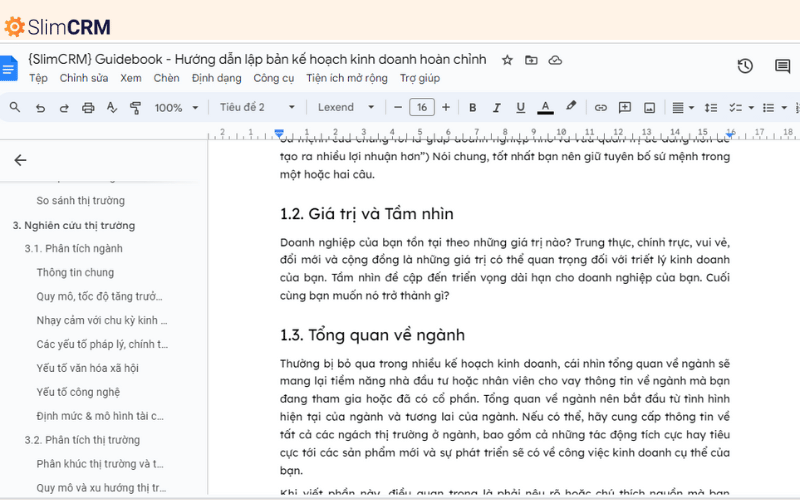Redo the last action
Screen dimensions: 800x500
pyautogui.click(x=64, y=108)
